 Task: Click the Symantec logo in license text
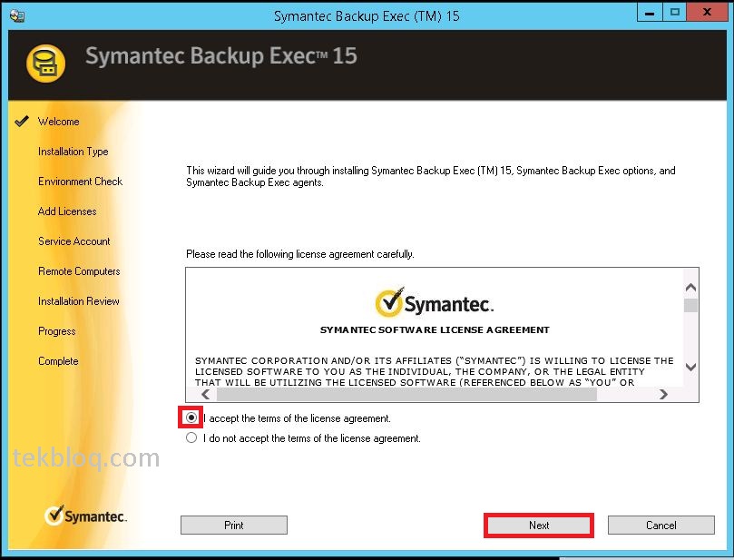click(x=435, y=302)
